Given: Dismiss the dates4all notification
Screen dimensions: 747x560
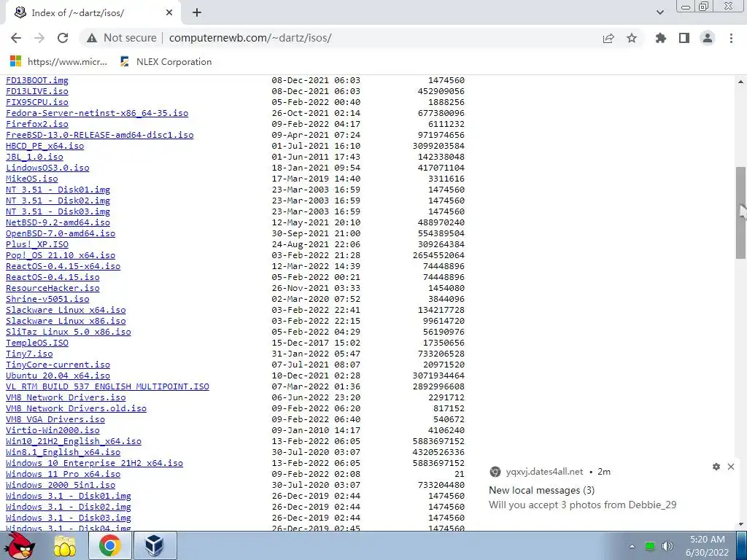Looking at the screenshot, I should [x=731, y=467].
